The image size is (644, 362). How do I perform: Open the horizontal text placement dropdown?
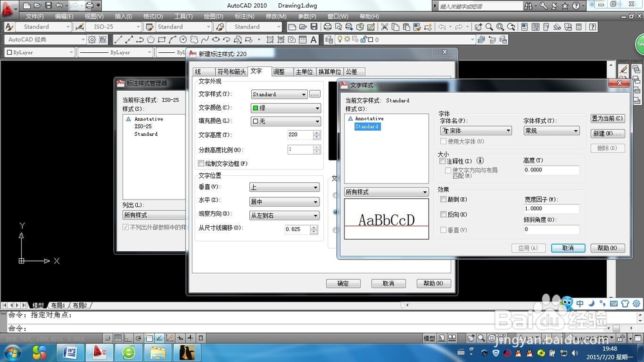pyautogui.click(x=284, y=202)
